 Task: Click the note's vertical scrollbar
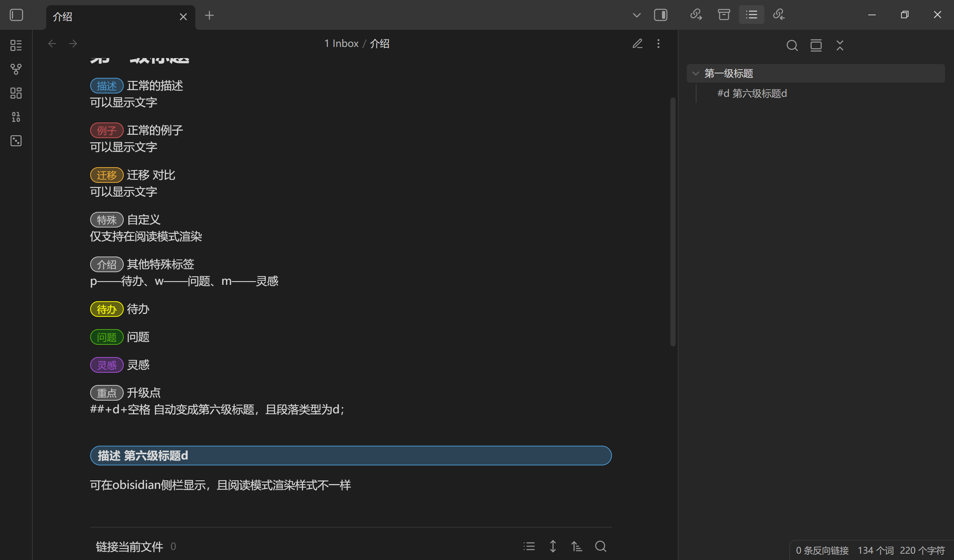tap(673, 221)
